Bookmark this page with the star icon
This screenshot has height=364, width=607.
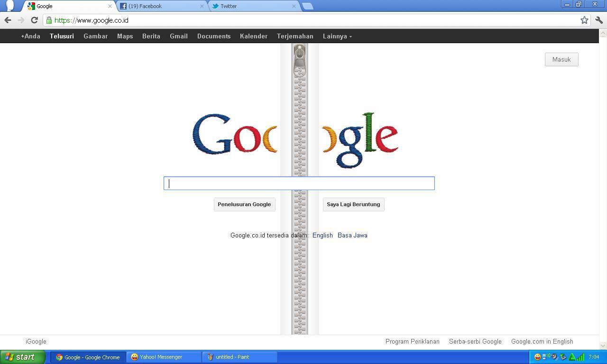pos(584,20)
